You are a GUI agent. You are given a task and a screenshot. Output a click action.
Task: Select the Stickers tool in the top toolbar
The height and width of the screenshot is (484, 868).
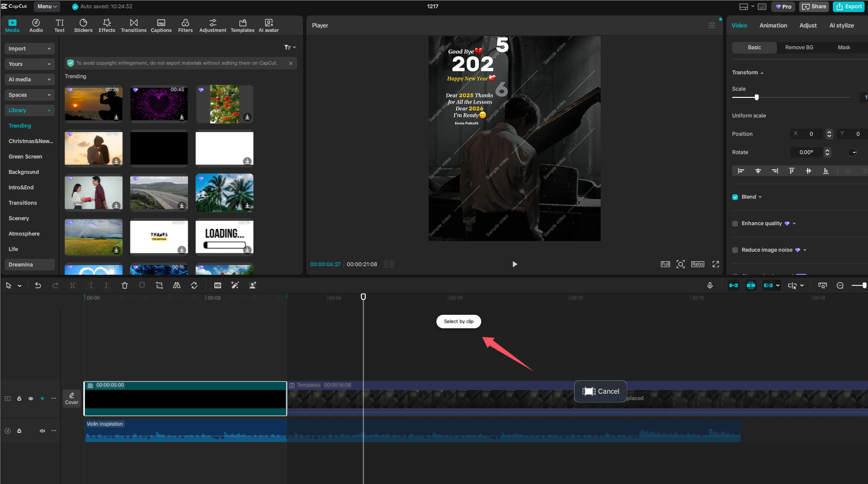pyautogui.click(x=83, y=25)
